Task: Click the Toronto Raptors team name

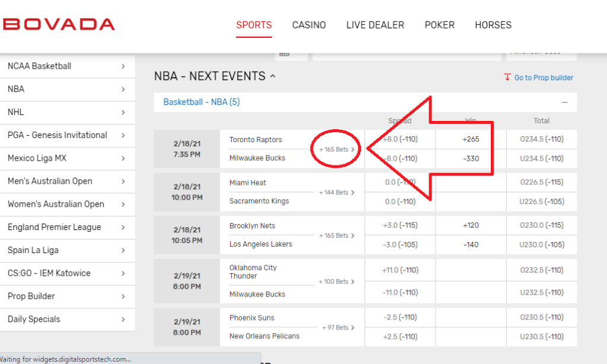Action: click(255, 140)
